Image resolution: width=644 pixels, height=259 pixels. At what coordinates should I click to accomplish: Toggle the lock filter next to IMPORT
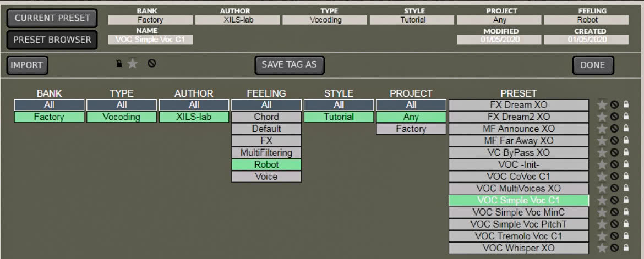tap(119, 64)
